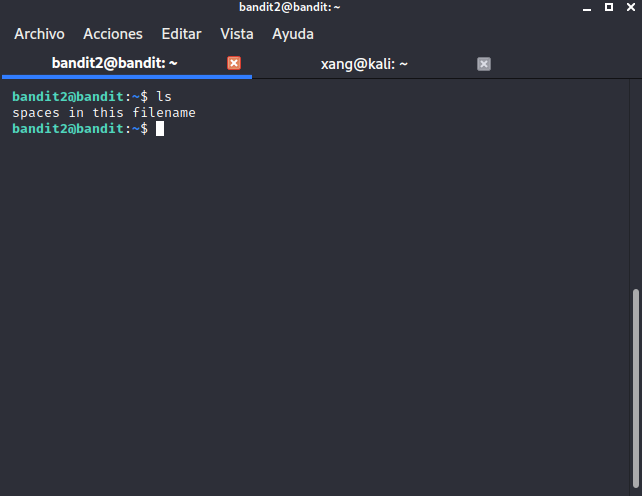Viewport: 642px width, 496px height.
Task: Click the 'spaces in this filename' output
Action: click(x=104, y=113)
